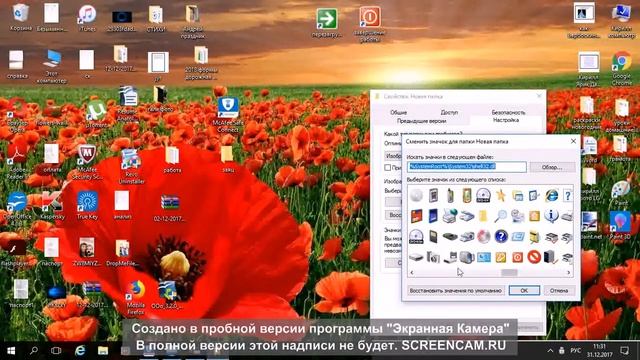Screen dimensions: 640x360
Task: Open taskbar search magnifier
Action: 34,351
